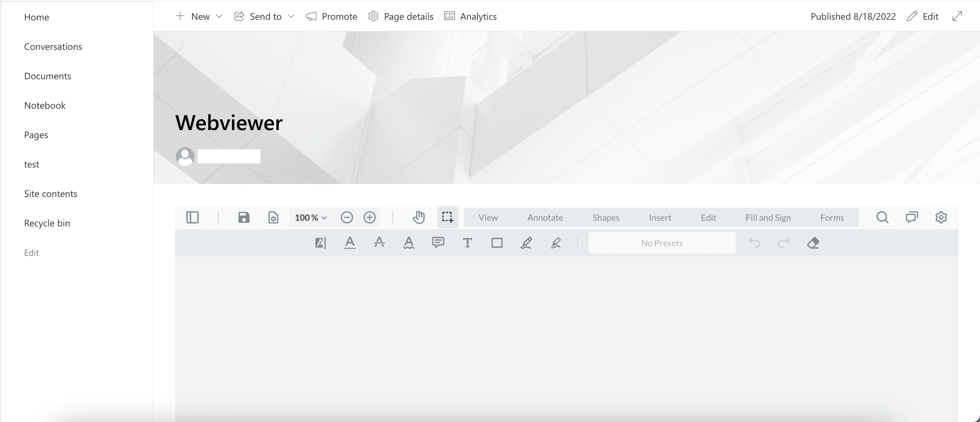Open the viewer search icon

pyautogui.click(x=882, y=217)
